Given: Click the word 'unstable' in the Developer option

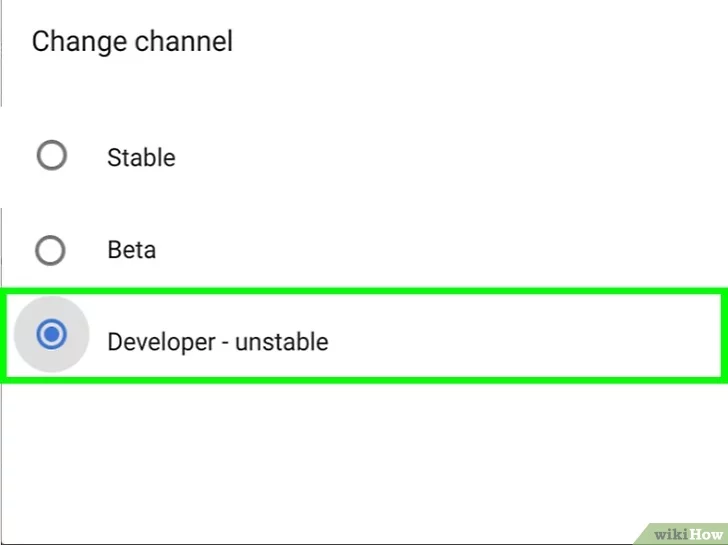Looking at the screenshot, I should point(282,342).
